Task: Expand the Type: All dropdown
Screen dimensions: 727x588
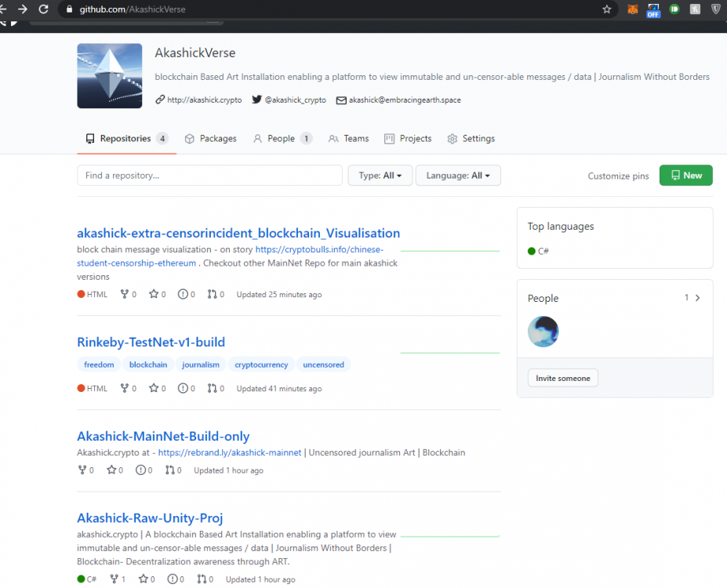Action: tap(380, 176)
